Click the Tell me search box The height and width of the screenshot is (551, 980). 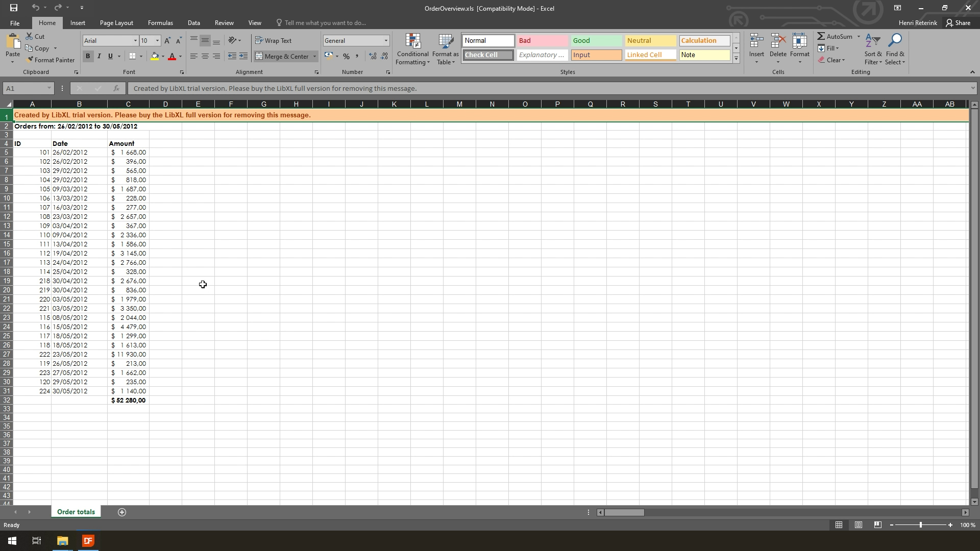coord(325,23)
